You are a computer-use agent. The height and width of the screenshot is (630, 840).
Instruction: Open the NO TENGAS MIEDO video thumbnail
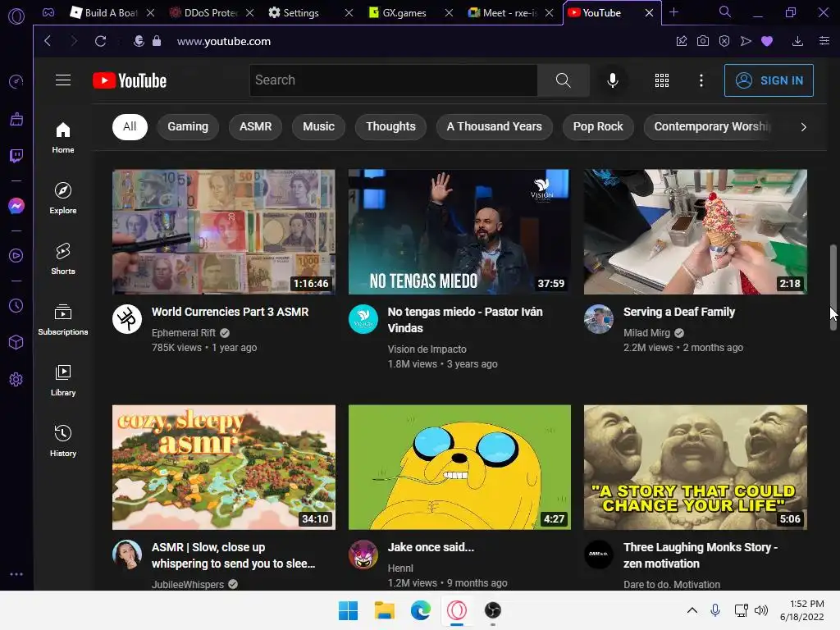pyautogui.click(x=459, y=232)
